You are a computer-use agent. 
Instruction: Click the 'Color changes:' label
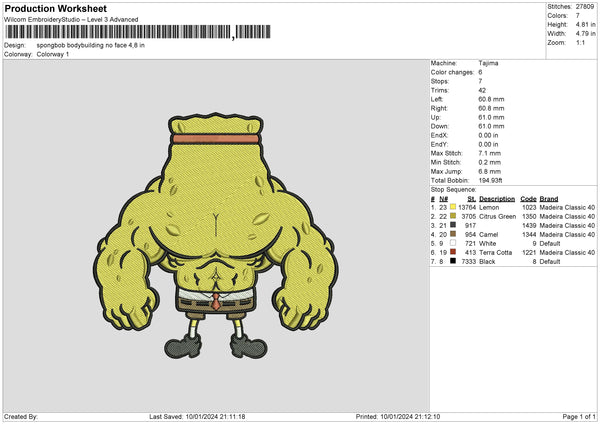coord(452,72)
